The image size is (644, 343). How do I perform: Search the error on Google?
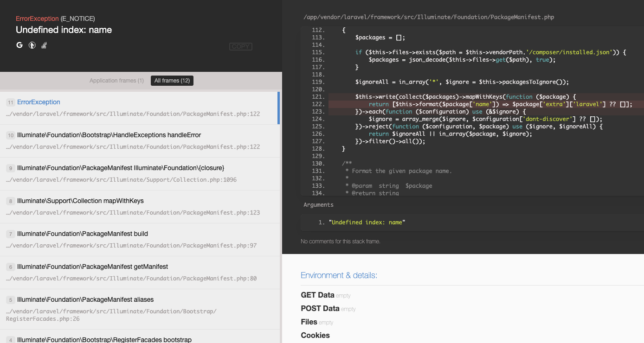(x=19, y=45)
